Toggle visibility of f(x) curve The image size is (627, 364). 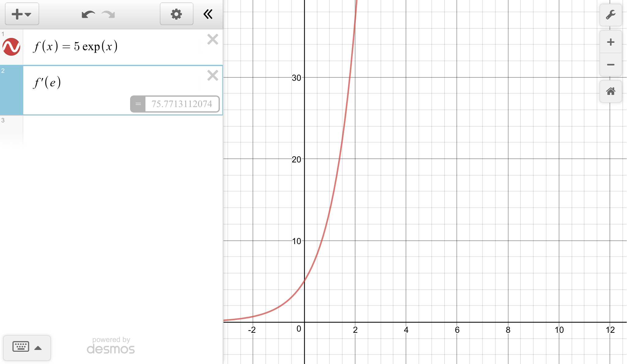point(11,47)
